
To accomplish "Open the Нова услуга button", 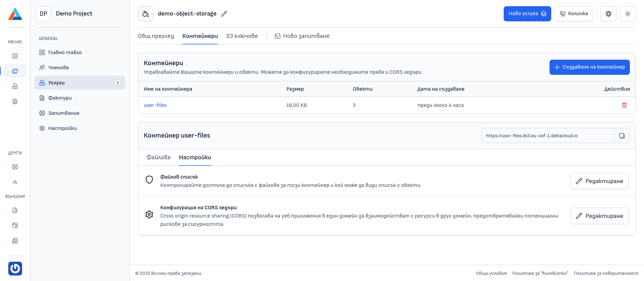I will 527,14.
